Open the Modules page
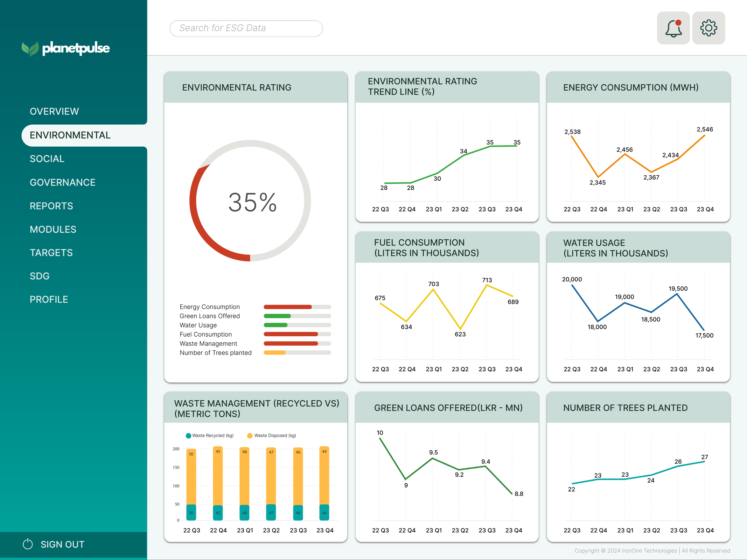This screenshot has height=560, width=747. point(53,229)
